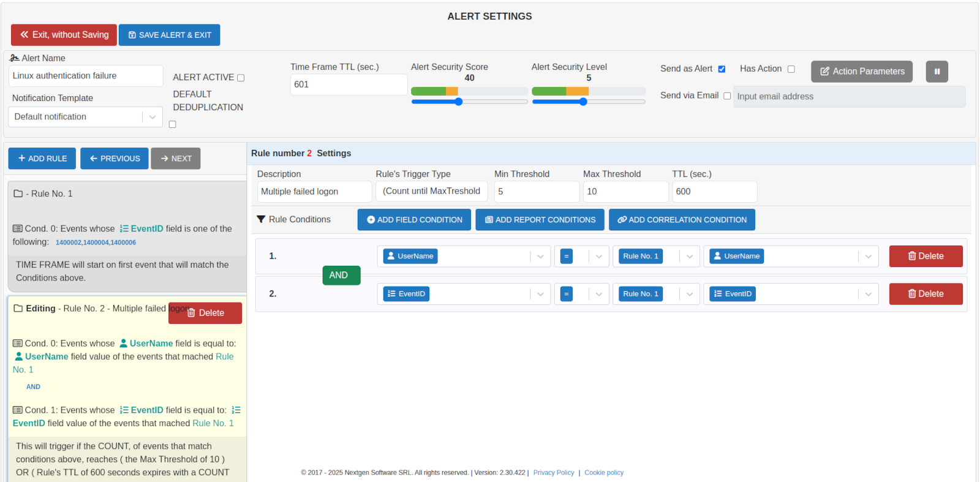Click the UserName person icon in Rule 2 summary
The width and height of the screenshot is (980, 482).
coord(123,344)
